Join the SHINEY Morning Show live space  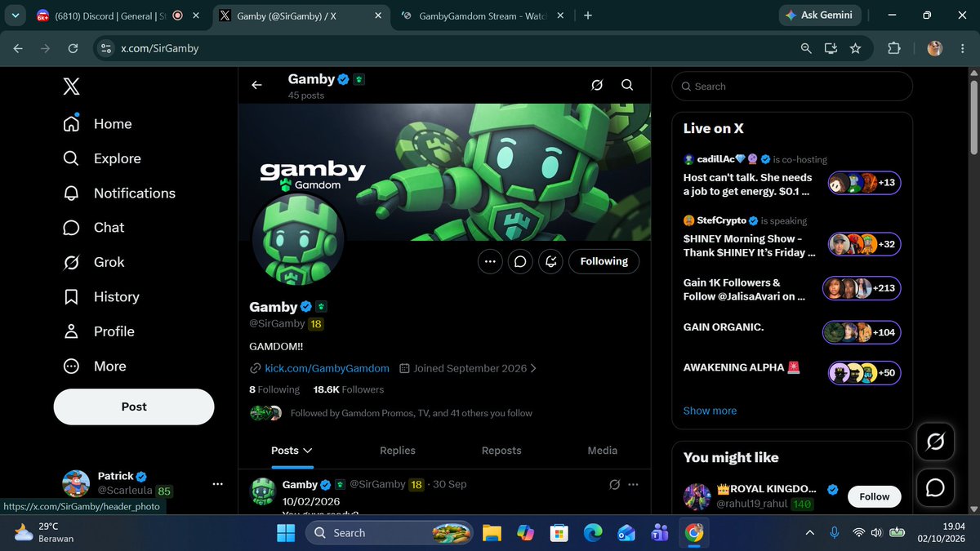[792, 238]
